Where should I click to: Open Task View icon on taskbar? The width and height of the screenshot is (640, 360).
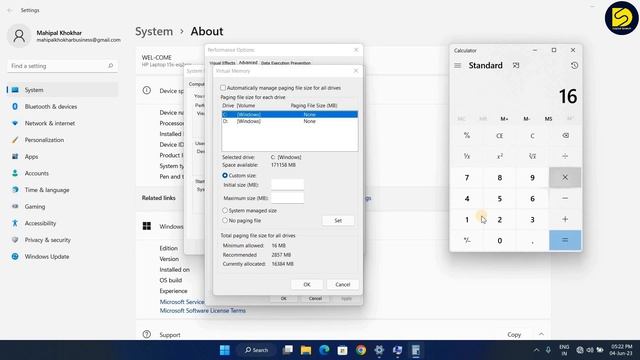(288, 350)
